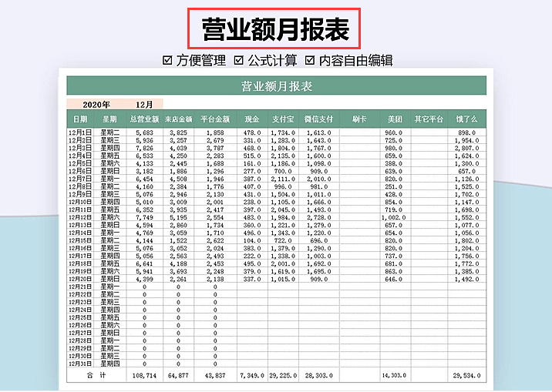This screenshot has height=392, width=552.
Task: Toggle the checkbox next to 公式计算
Action: tap(239, 61)
